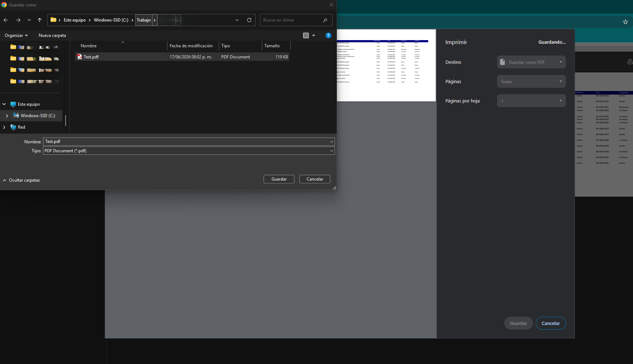Image resolution: width=633 pixels, height=364 pixels.
Task: Expand chevron after Trabajo breadcrumb
Action: [155, 20]
